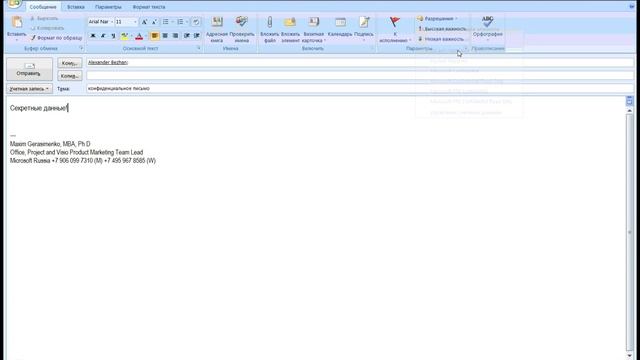Image resolution: width=640 pixels, height=360 pixels.
Task: Apply a numbered list
Action: pos(180,22)
